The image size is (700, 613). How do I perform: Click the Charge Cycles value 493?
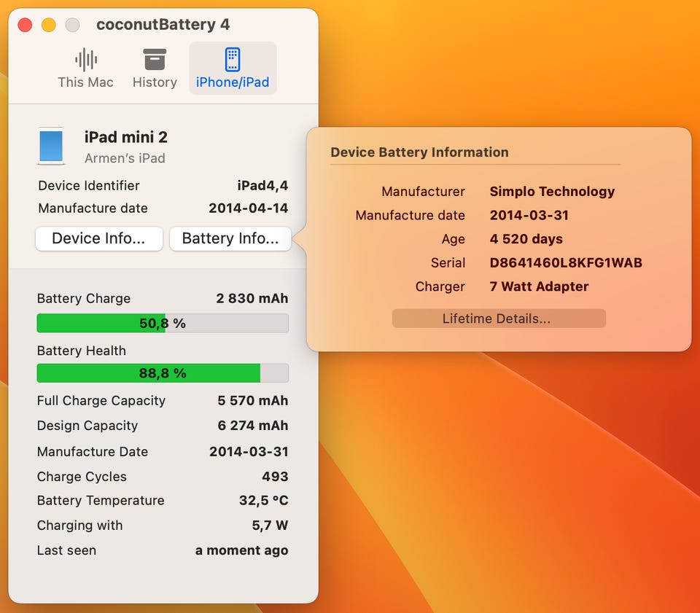[275, 477]
